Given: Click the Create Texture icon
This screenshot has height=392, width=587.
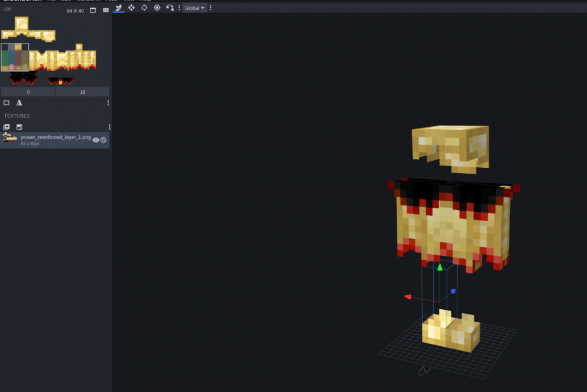Looking at the screenshot, I should (x=19, y=127).
